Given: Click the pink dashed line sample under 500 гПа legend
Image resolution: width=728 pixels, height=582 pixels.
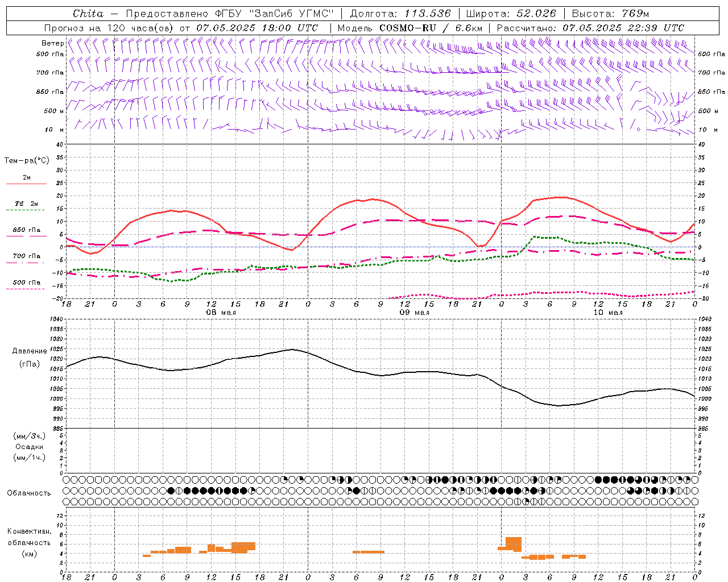Looking at the screenshot, I should 25,289.
